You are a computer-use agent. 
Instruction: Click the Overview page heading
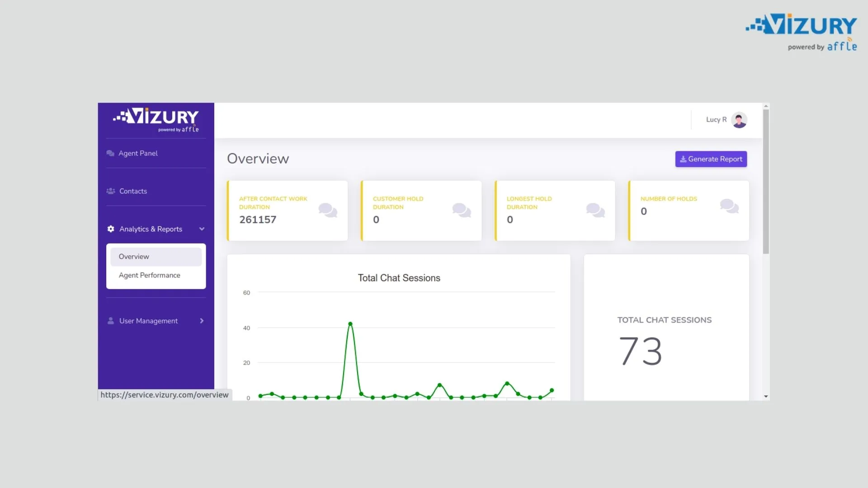tap(258, 159)
